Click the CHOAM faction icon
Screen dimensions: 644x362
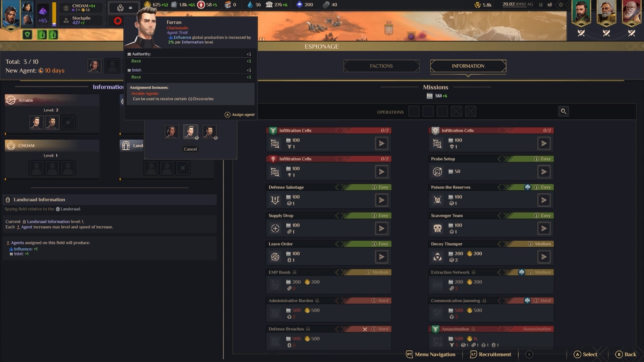pos(11,145)
